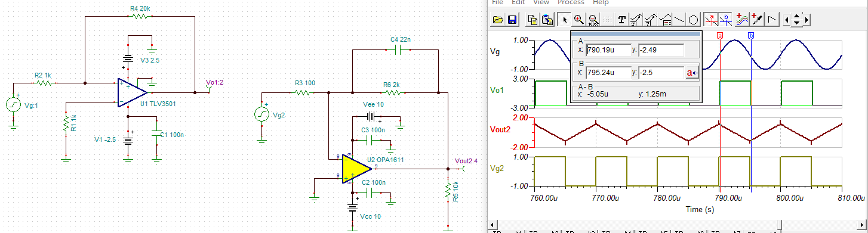Save the waveform with floppy disk icon
868x233 pixels.
pyautogui.click(x=512, y=20)
